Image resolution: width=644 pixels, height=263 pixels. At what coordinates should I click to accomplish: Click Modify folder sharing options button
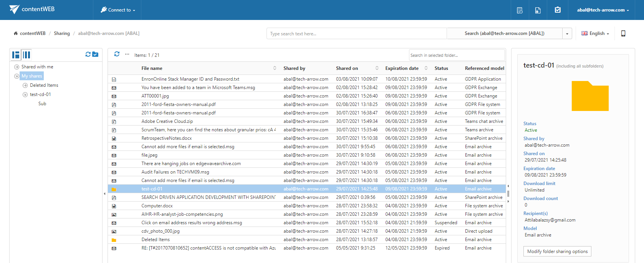(557, 251)
